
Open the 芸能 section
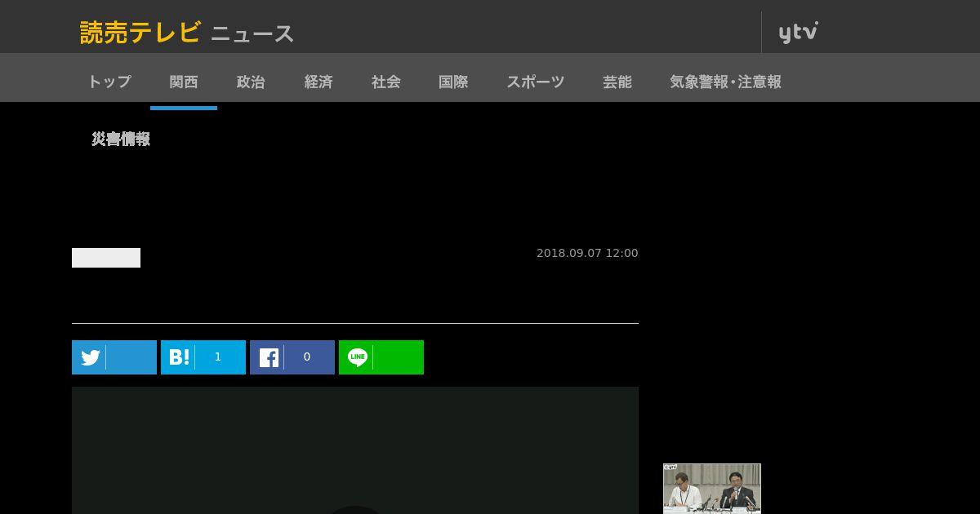click(x=617, y=82)
